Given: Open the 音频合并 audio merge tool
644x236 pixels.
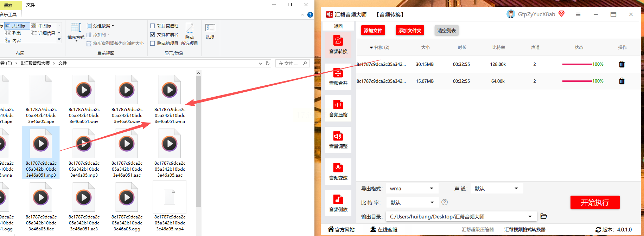Looking at the screenshot, I should [x=338, y=77].
